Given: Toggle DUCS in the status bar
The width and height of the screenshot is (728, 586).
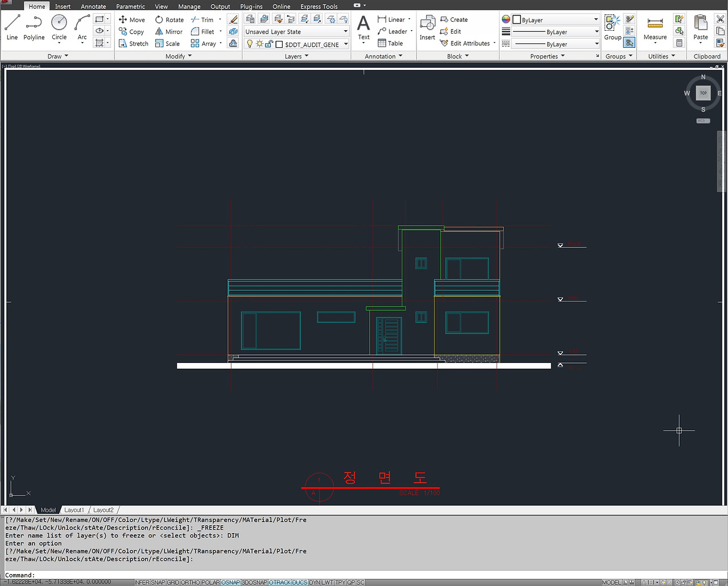Looking at the screenshot, I should click(x=300, y=583).
